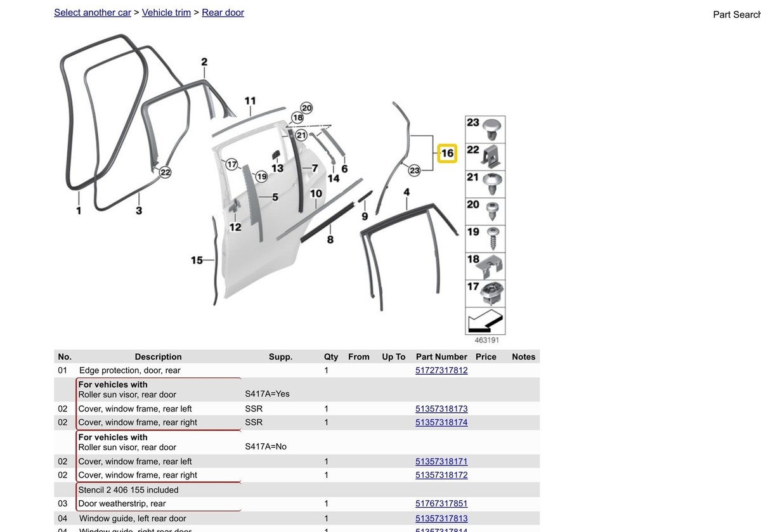The height and width of the screenshot is (532, 761).
Task: Click the direction arrow icon under the legend
Action: (x=485, y=321)
